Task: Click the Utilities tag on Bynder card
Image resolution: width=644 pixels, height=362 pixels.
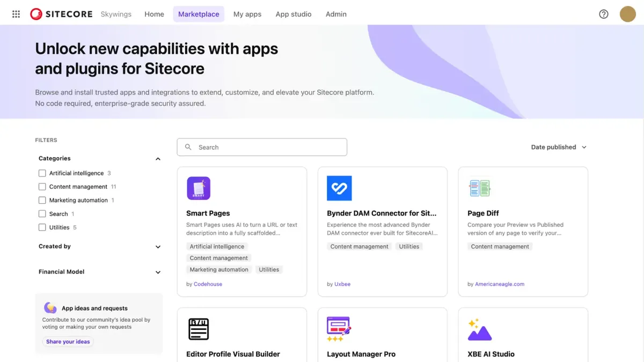Action: tap(409, 247)
